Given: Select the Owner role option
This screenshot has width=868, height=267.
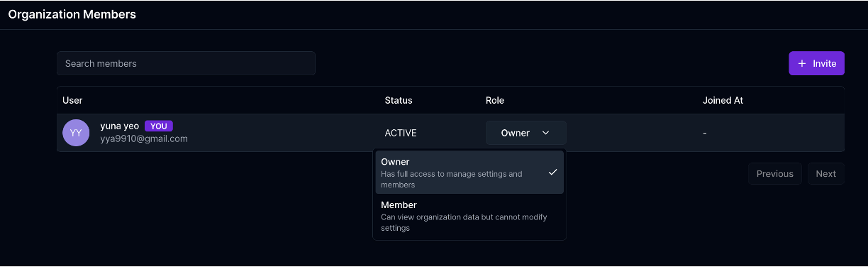Looking at the screenshot, I should tap(469, 173).
